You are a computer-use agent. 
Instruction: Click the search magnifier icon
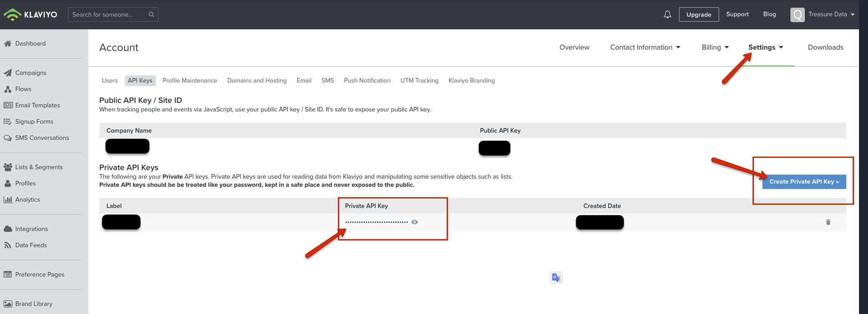click(x=151, y=14)
